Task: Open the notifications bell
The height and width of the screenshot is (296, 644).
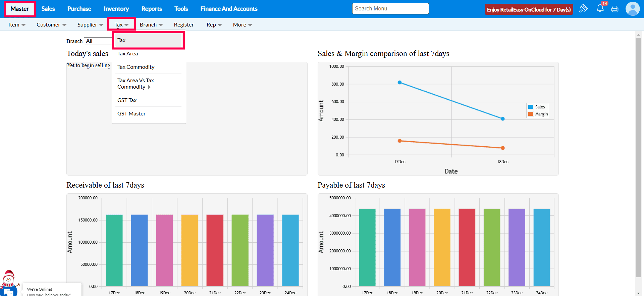Action: pos(600,9)
